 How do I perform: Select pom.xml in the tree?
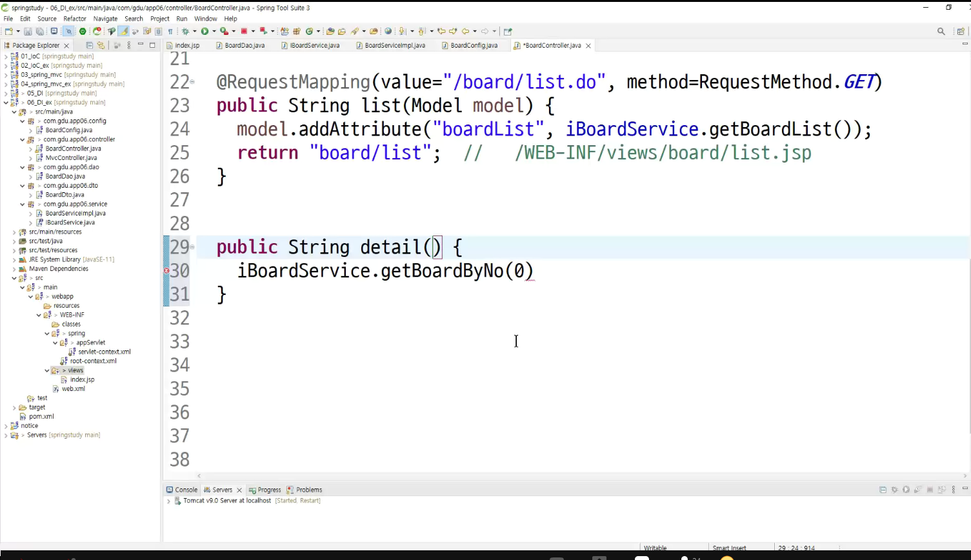[x=41, y=416]
